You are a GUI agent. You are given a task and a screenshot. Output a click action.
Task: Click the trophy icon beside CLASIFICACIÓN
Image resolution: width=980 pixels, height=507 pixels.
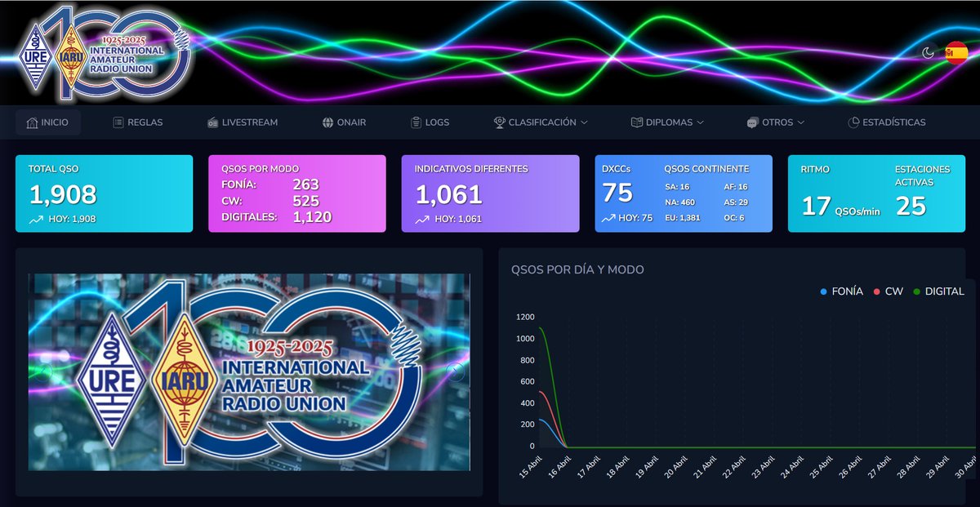click(500, 122)
